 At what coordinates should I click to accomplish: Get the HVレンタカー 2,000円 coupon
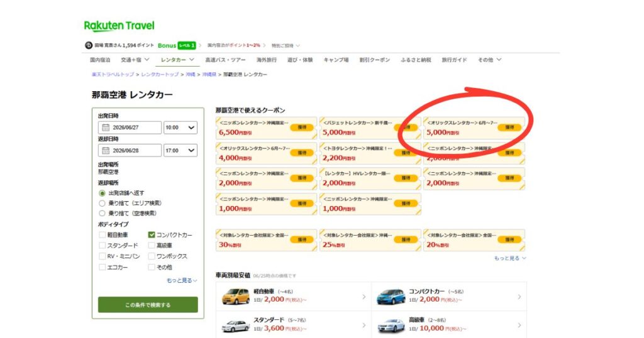pos(406,178)
